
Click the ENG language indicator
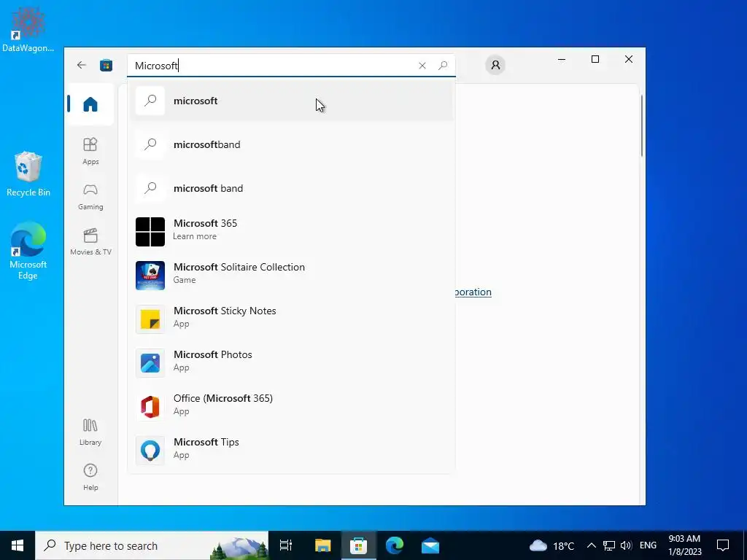point(648,545)
